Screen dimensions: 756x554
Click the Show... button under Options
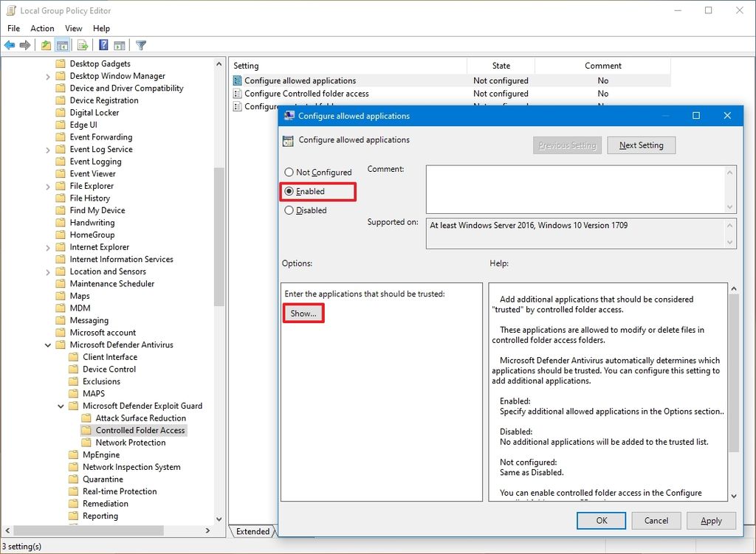coord(303,313)
